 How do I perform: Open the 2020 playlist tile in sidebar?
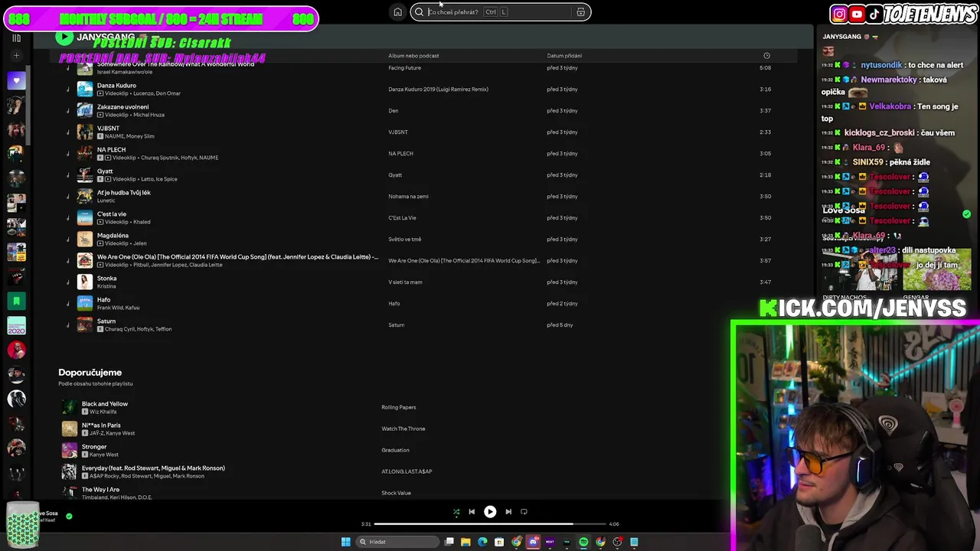pyautogui.click(x=16, y=325)
